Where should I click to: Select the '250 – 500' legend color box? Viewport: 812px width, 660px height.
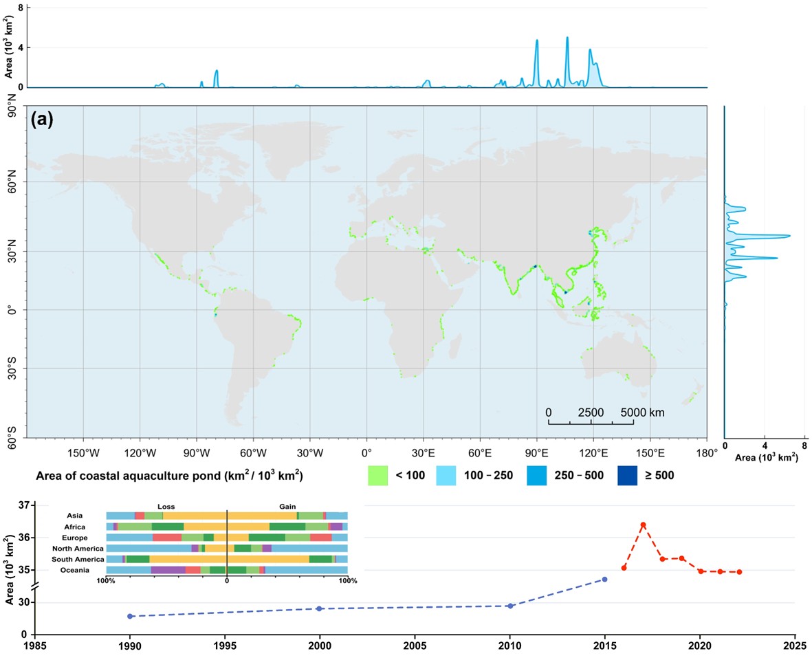[537, 476]
